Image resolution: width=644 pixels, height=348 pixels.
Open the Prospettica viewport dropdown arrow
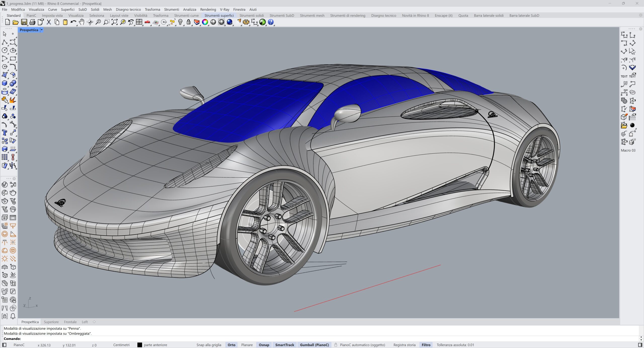pos(42,30)
